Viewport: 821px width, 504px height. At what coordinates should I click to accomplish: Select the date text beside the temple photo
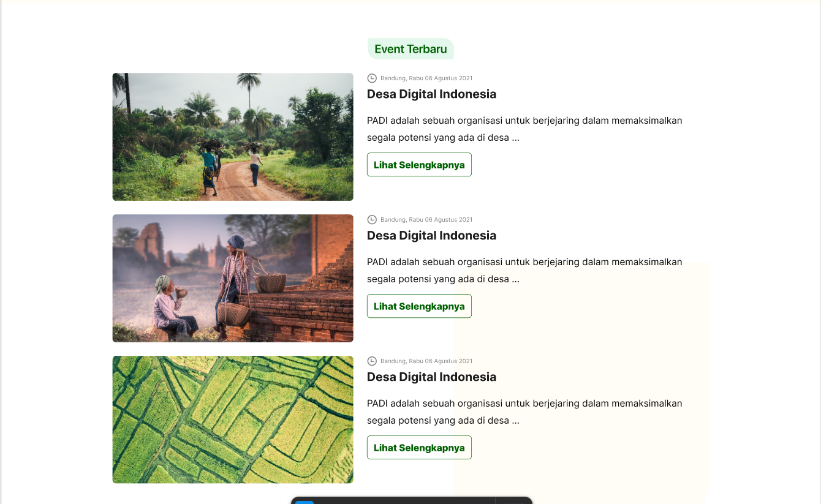(x=426, y=220)
